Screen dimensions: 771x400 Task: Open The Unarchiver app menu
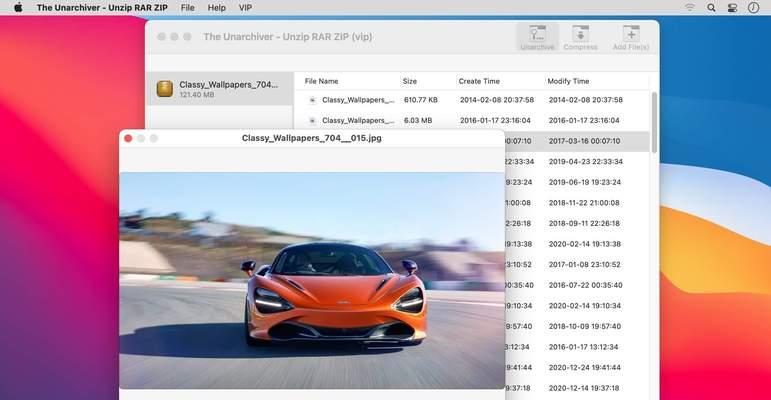(102, 8)
